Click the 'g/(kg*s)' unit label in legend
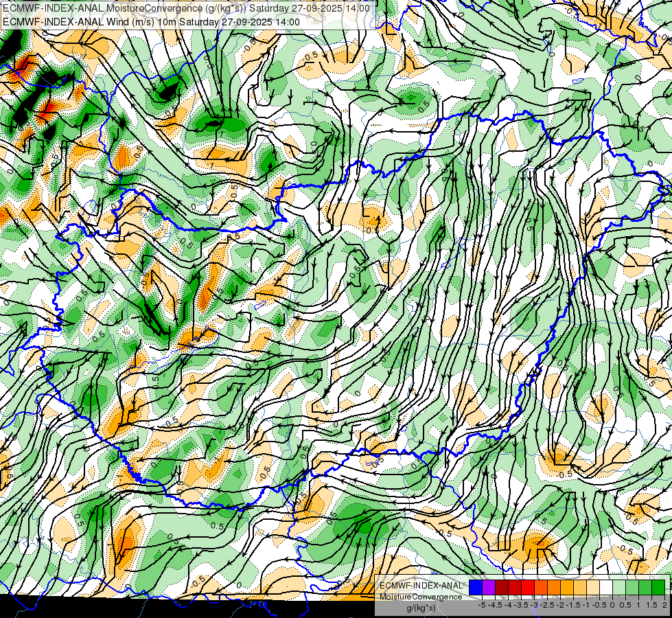This screenshot has width=672, height=618. (421, 608)
